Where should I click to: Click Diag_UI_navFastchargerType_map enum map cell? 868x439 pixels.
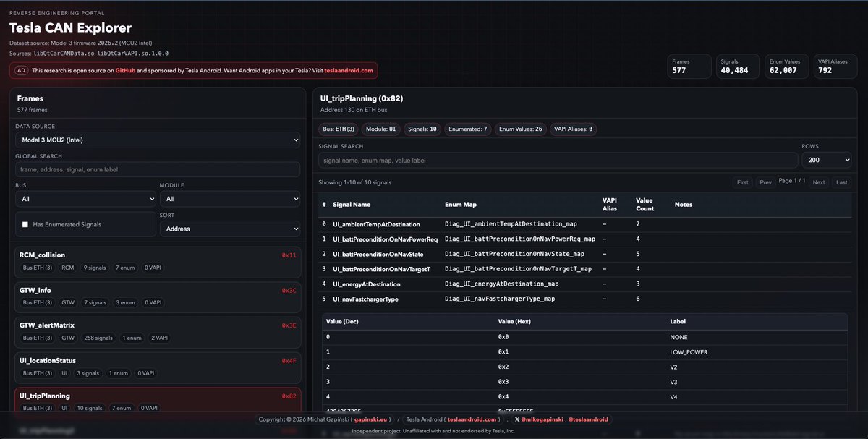pos(500,299)
